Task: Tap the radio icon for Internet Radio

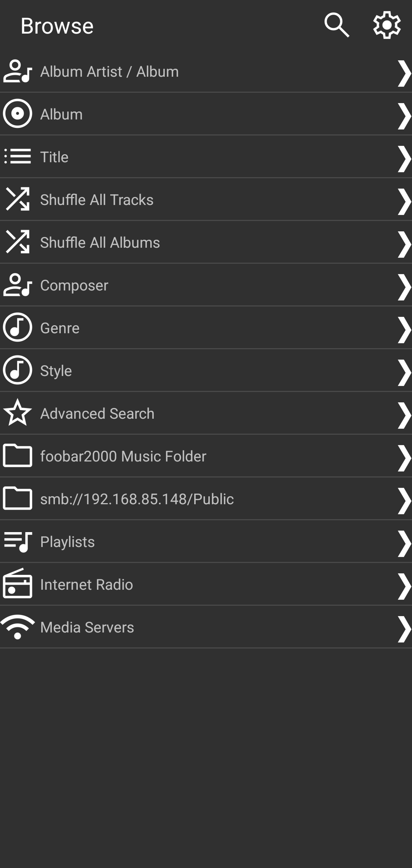Action: [x=18, y=584]
